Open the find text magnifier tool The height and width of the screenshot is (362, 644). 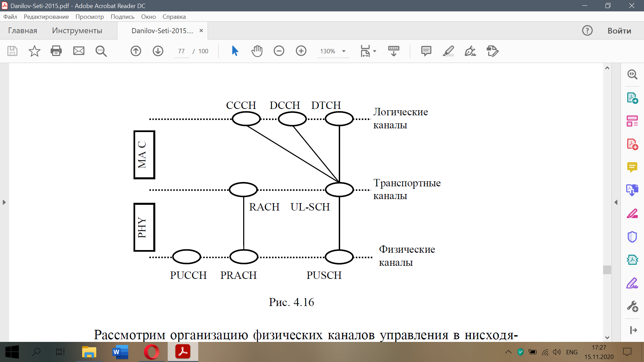click(101, 51)
